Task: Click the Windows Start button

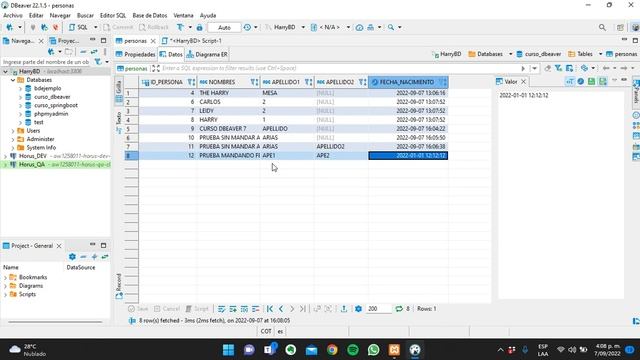Action: tap(229, 350)
